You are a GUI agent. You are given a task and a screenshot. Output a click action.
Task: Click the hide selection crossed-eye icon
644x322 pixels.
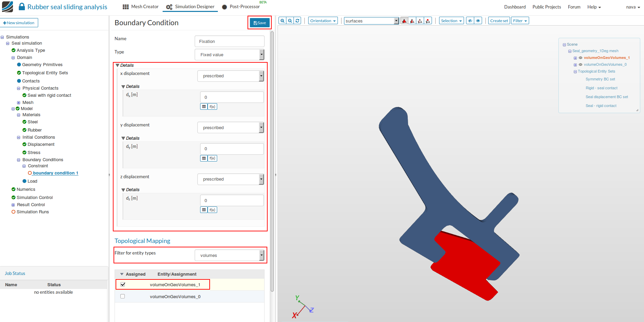(x=470, y=21)
